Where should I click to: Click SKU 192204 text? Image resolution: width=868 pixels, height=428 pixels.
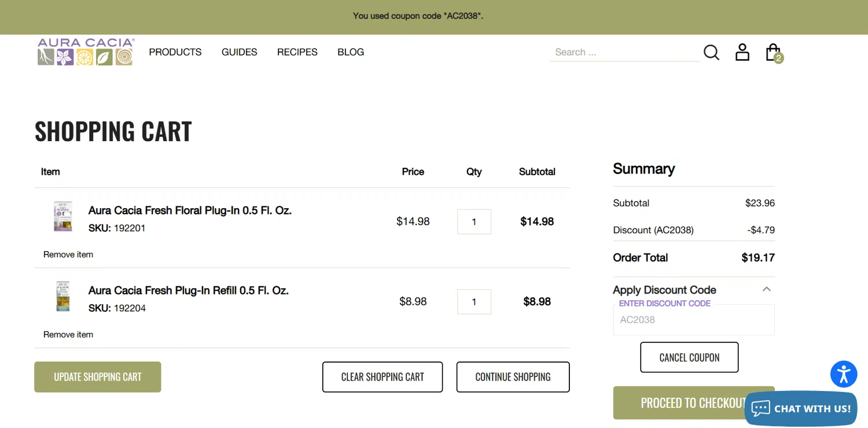pyautogui.click(x=117, y=308)
